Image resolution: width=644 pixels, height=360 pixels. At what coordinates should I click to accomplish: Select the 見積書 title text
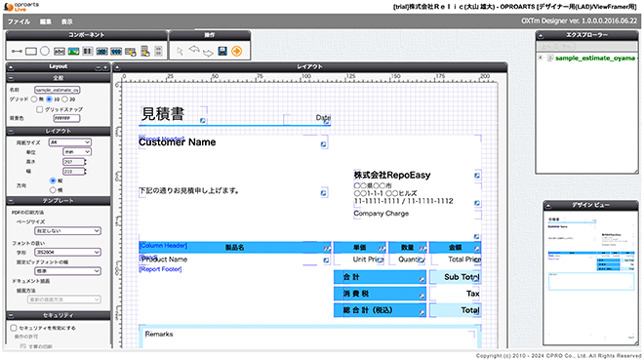163,114
